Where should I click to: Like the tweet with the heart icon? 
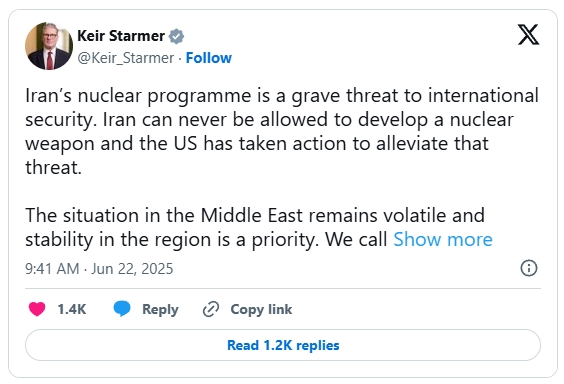(x=37, y=309)
